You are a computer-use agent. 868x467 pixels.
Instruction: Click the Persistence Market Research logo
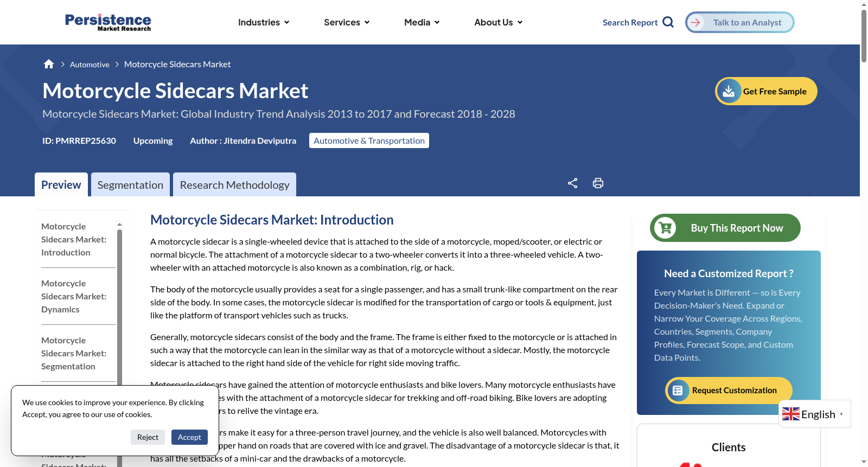click(108, 22)
